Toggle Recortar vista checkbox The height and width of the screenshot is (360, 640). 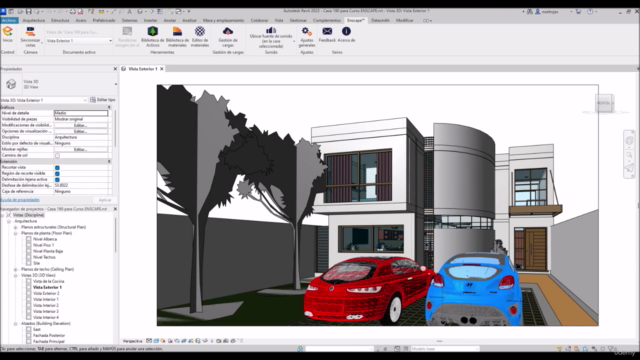[57, 168]
